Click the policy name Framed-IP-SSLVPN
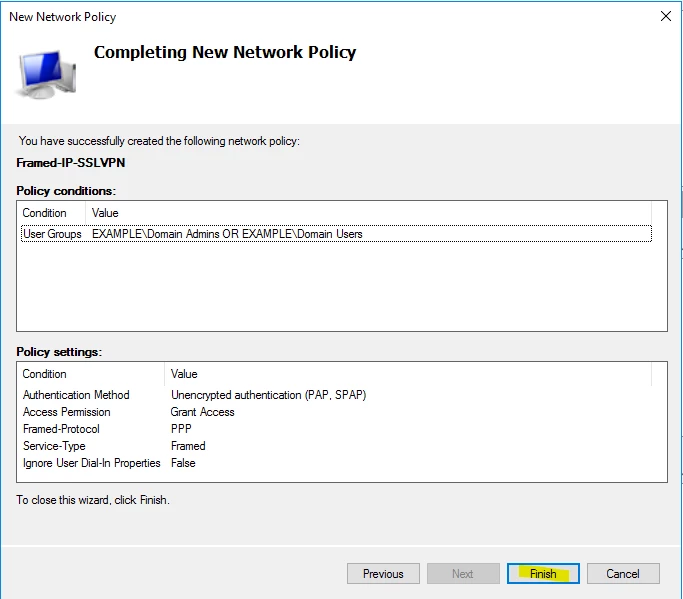Viewport: 683px width, 599px height. coord(71,162)
